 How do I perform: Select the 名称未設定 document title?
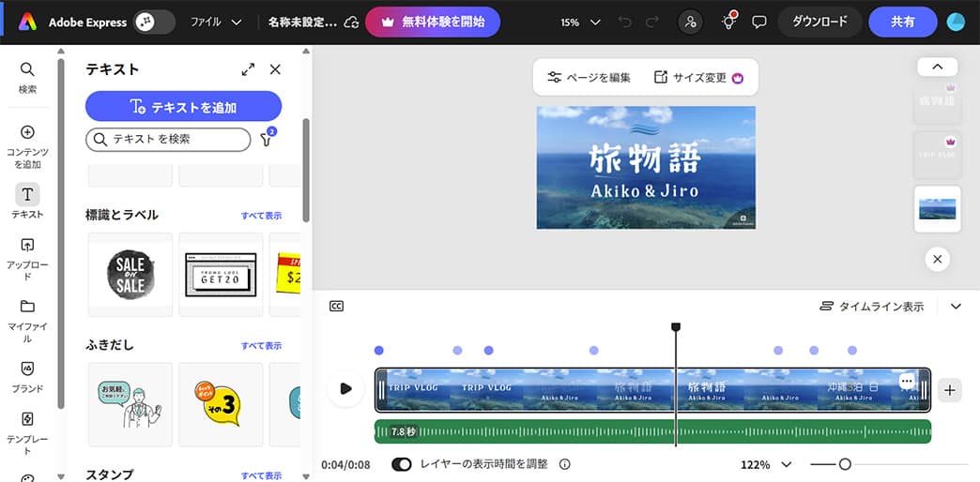302,23
